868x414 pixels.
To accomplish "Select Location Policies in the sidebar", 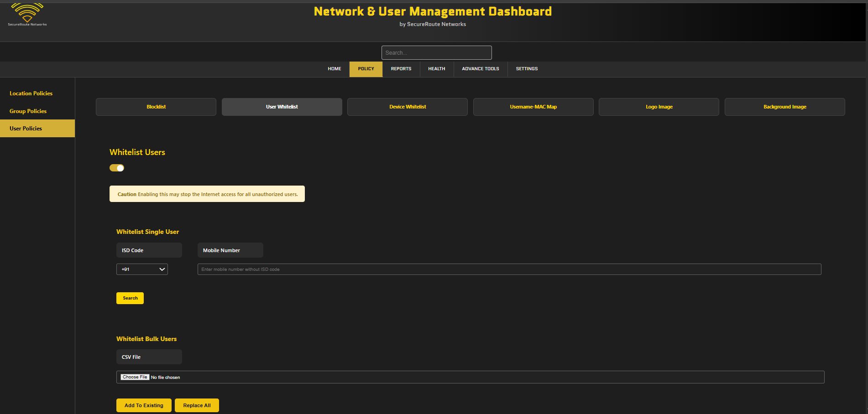I will click(x=31, y=93).
